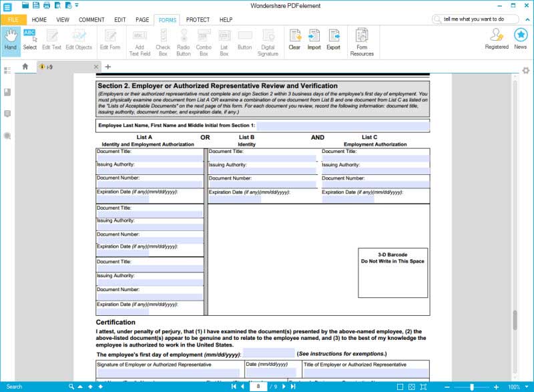Open the FILE menu
The image size is (534, 392).
[13, 20]
